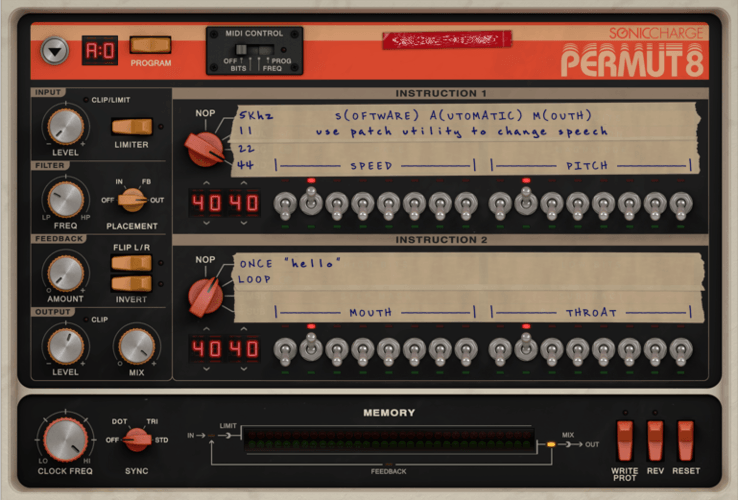Adjust the OUTPUT MIX knob
The height and width of the screenshot is (500, 738).
tap(136, 346)
